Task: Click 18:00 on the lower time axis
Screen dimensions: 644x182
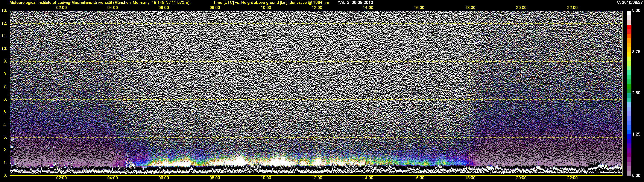Action: [470, 178]
